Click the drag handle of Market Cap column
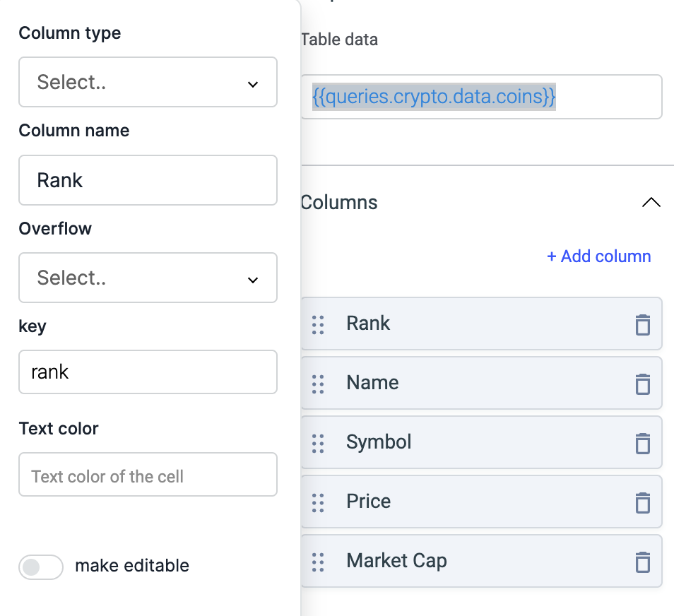Image resolution: width=674 pixels, height=616 pixels. [318, 562]
